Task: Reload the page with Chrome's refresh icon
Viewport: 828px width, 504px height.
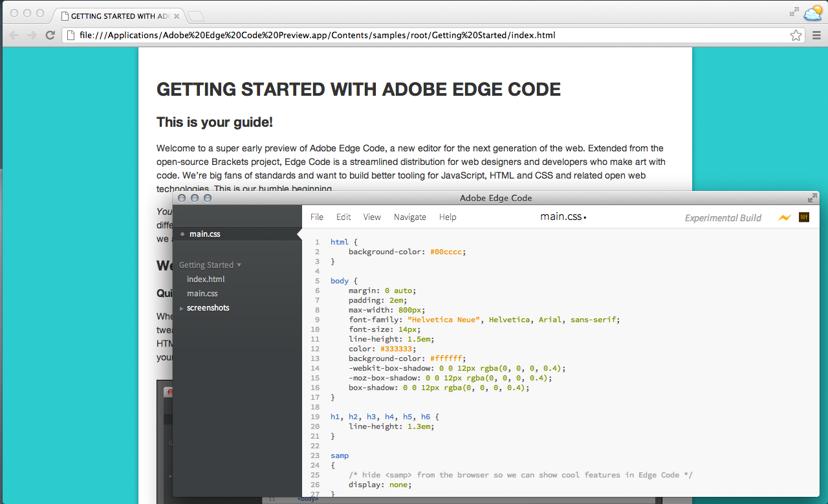Action: click(x=50, y=35)
